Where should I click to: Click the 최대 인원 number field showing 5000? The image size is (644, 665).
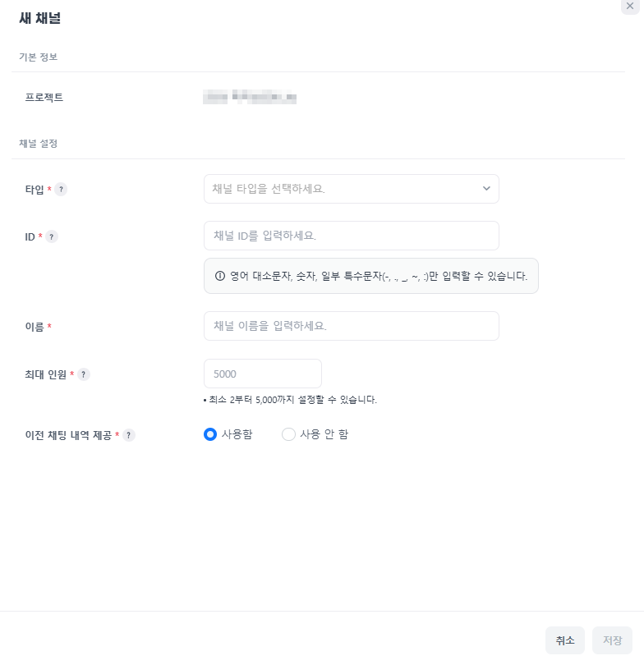(x=262, y=374)
